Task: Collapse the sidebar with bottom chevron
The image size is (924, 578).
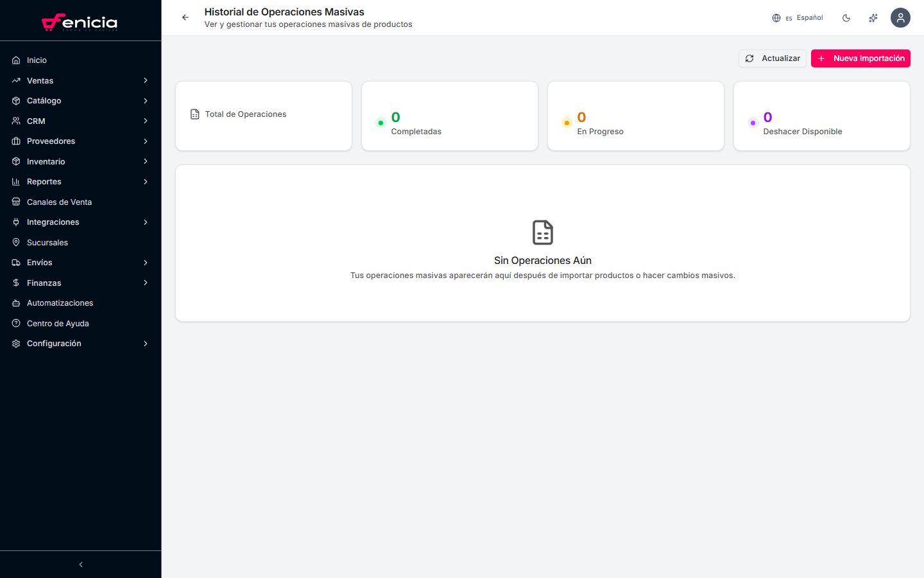Action: (x=81, y=565)
